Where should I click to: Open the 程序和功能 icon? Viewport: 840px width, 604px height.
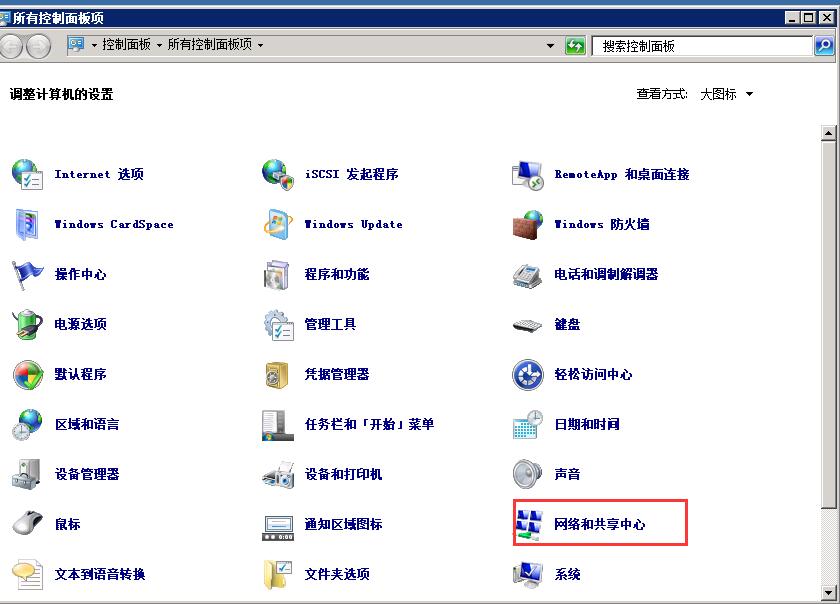pyautogui.click(x=277, y=274)
